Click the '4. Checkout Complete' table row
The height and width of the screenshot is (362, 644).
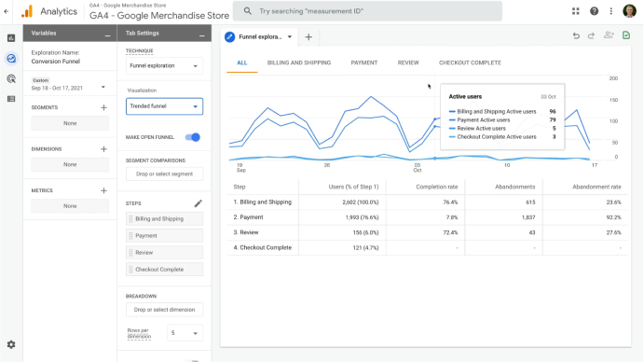[x=427, y=247]
